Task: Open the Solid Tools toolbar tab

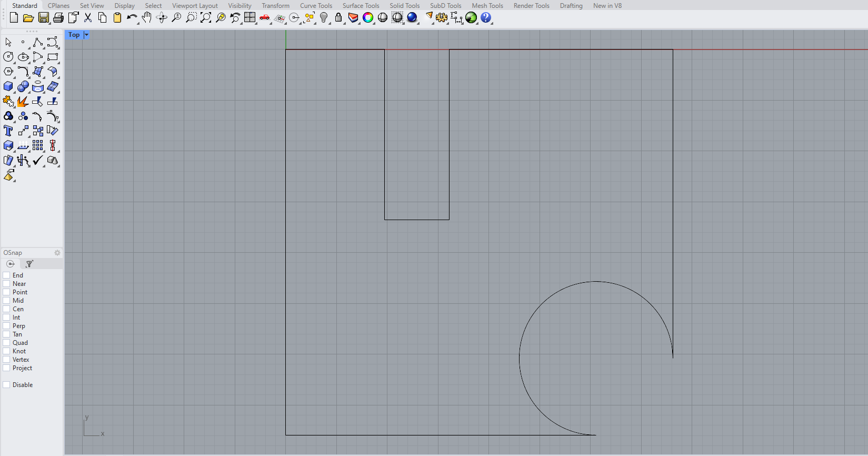Action: pyautogui.click(x=404, y=6)
